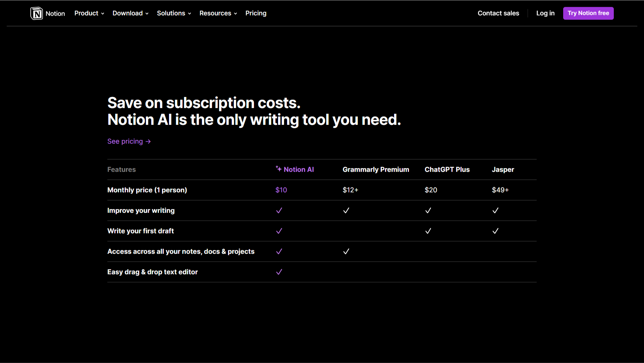The image size is (644, 363).
Task: Click the Improve your writing row label
Action: pos(141,211)
